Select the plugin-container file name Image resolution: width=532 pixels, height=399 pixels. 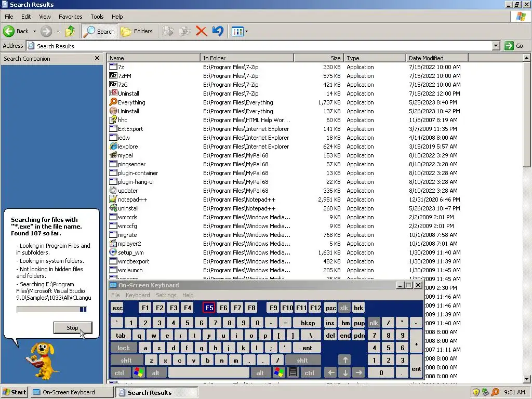(138, 172)
